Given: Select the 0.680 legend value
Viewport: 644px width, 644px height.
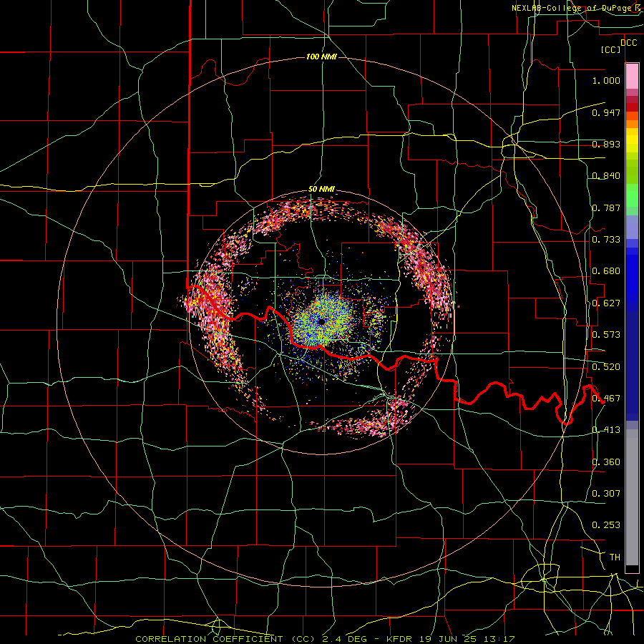Looking at the screenshot, I should pyautogui.click(x=606, y=271).
